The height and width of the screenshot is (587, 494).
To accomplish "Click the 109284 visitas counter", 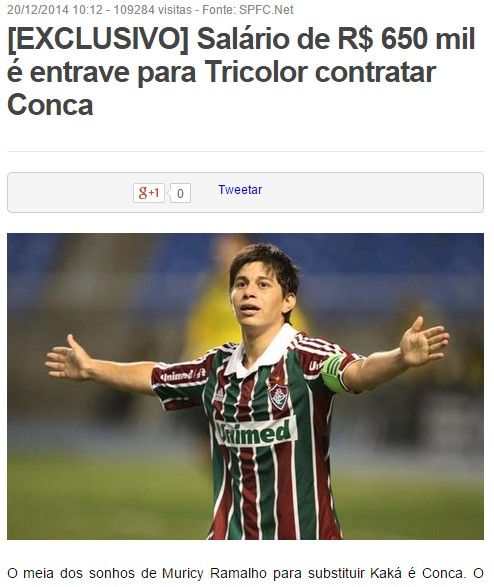I will (153, 9).
